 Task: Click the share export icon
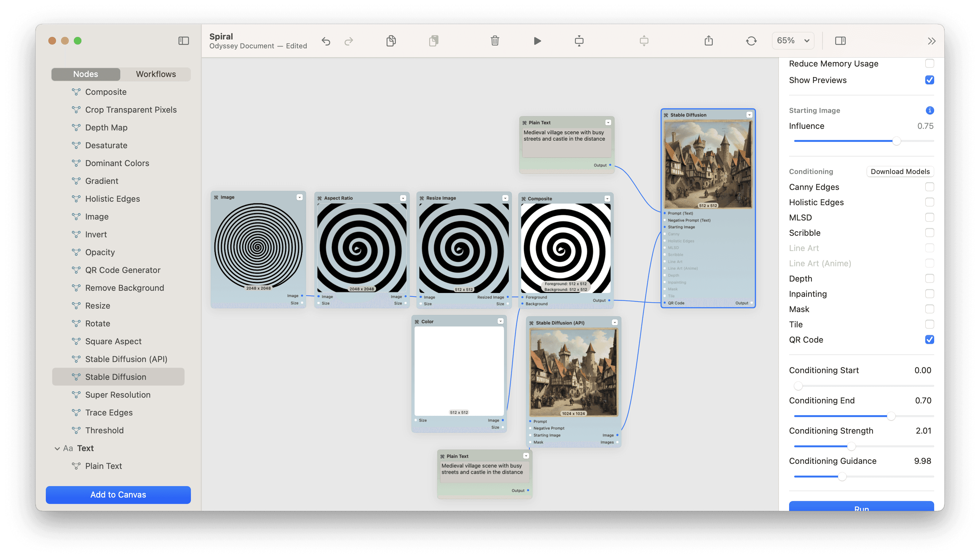pos(708,41)
